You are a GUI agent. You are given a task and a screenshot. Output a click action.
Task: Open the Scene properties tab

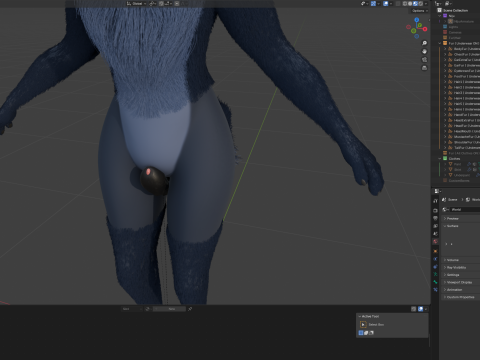click(435, 234)
